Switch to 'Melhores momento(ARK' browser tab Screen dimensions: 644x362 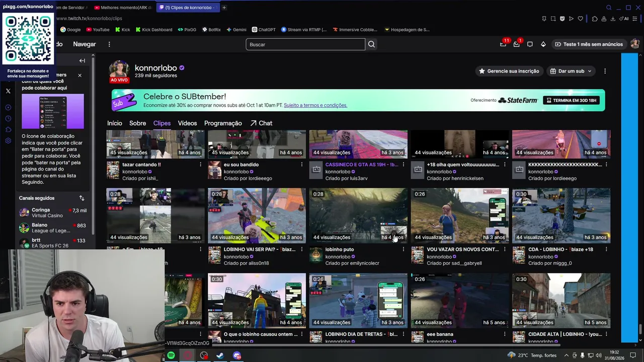pyautogui.click(x=122, y=8)
